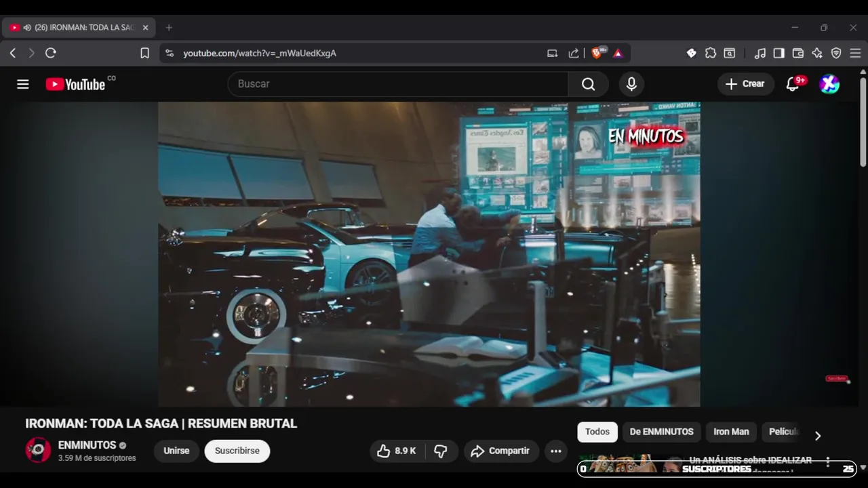Open the three-dot more actions menu
868x488 pixels.
[556, 451]
